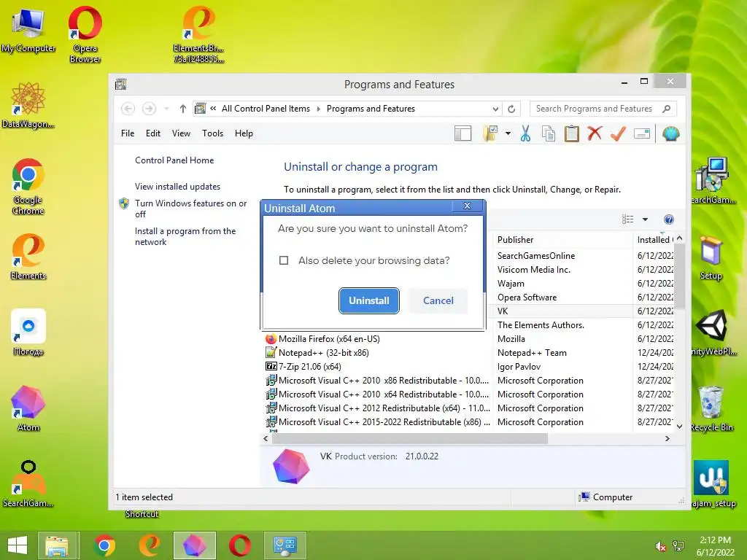This screenshot has width=747, height=560.
Task: Click Cancel in Uninstall Atom dialog
Action: tap(438, 300)
